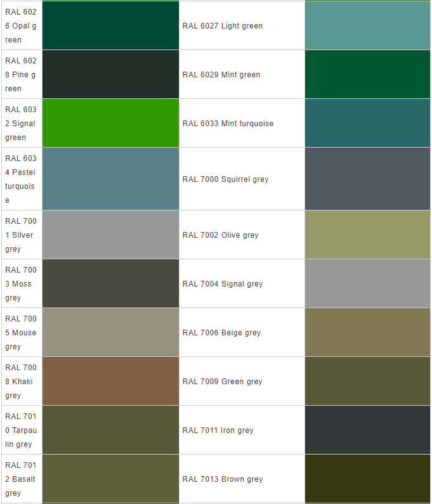
Task: Select the RAL 6027 Light green swatch
Action: pos(367,25)
